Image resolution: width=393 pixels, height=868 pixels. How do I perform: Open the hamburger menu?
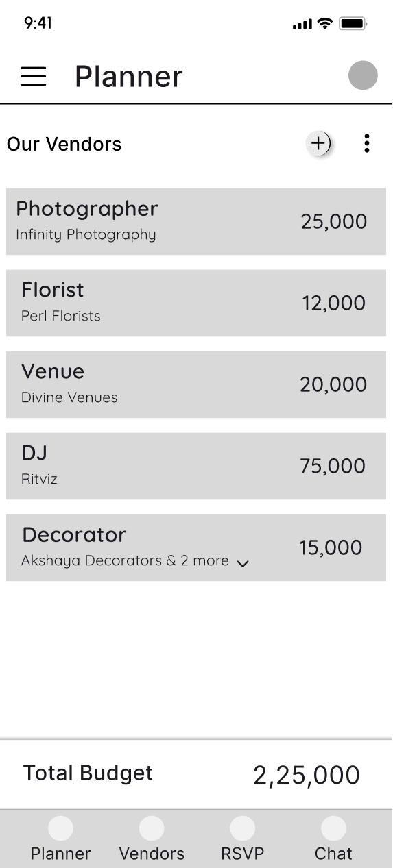point(33,76)
